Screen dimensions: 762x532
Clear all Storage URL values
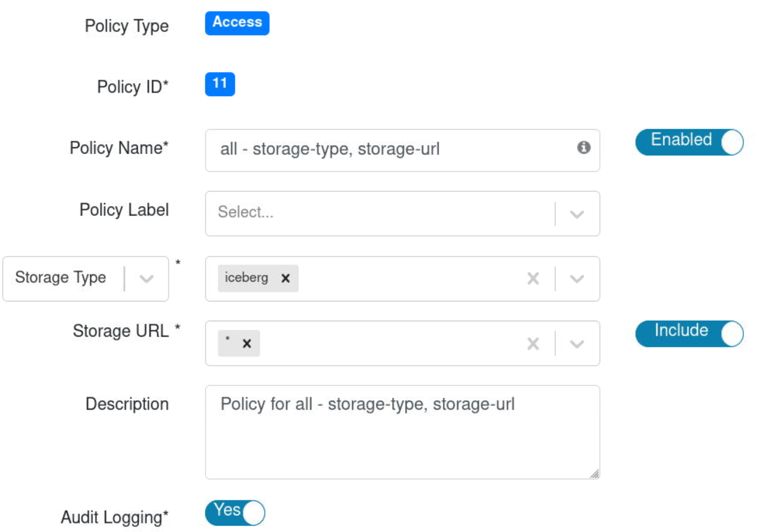[x=533, y=344]
